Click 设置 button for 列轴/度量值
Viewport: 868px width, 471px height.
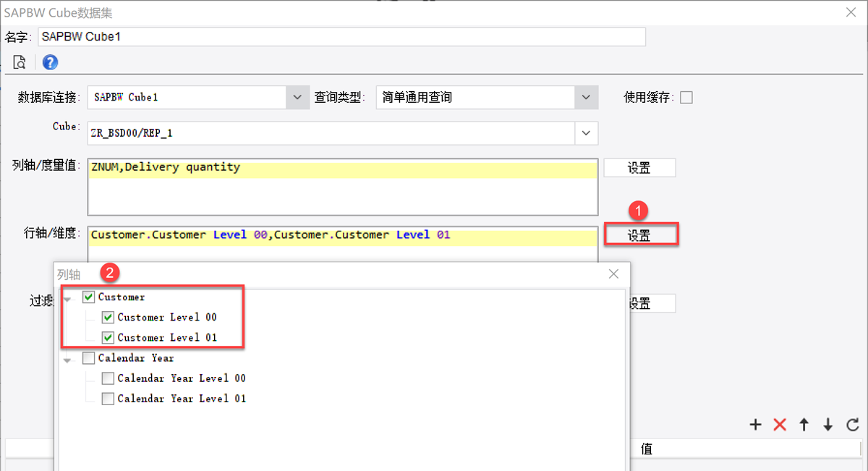[x=639, y=168]
